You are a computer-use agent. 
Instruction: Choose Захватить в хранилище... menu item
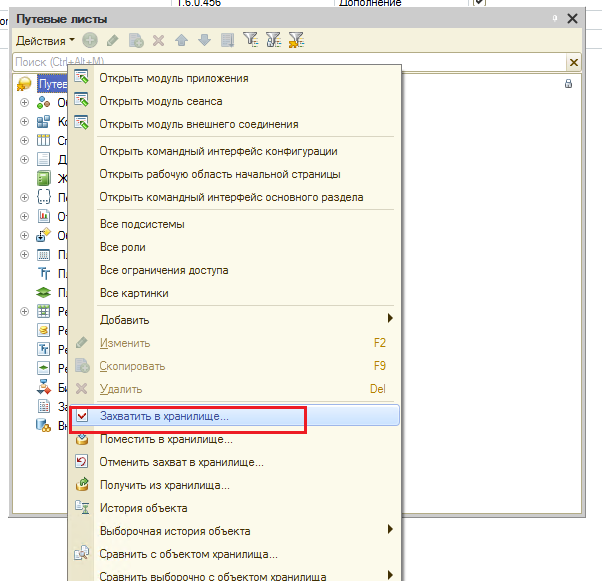(x=235, y=416)
